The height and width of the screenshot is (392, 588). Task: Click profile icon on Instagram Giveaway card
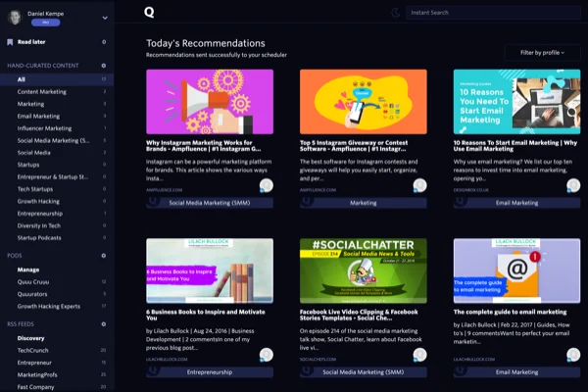pyautogui.click(x=419, y=185)
